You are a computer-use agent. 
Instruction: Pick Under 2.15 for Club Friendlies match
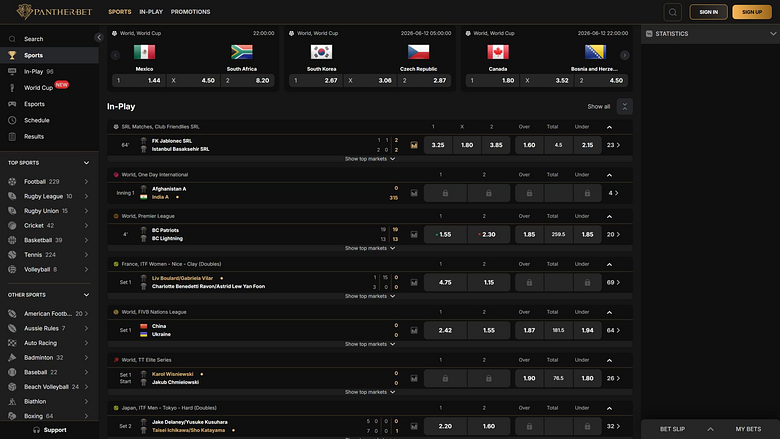click(587, 145)
